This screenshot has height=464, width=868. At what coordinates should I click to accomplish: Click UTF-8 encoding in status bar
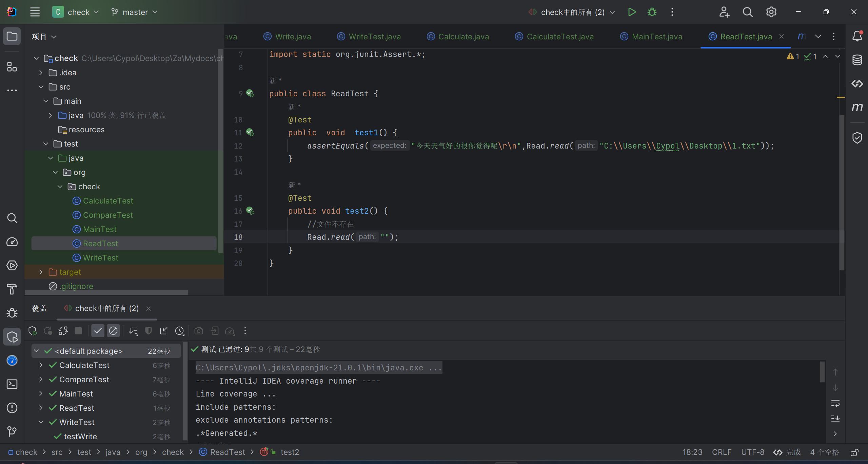point(752,452)
